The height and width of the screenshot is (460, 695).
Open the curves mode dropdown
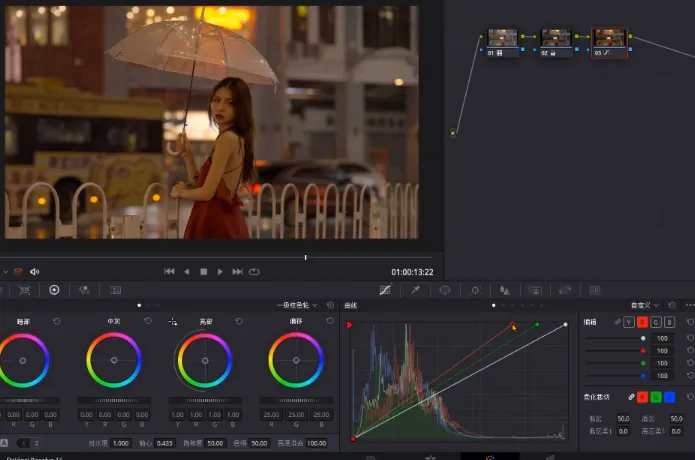(644, 305)
